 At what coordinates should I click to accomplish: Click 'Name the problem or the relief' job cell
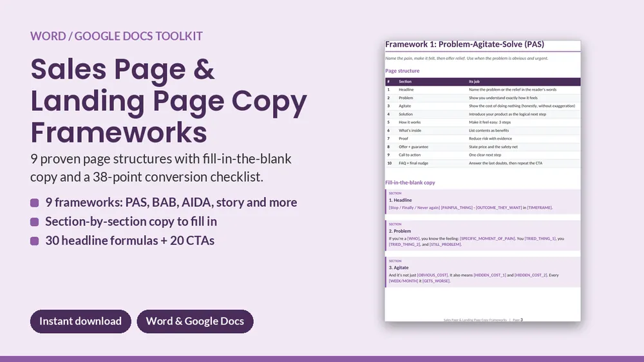[x=513, y=90]
